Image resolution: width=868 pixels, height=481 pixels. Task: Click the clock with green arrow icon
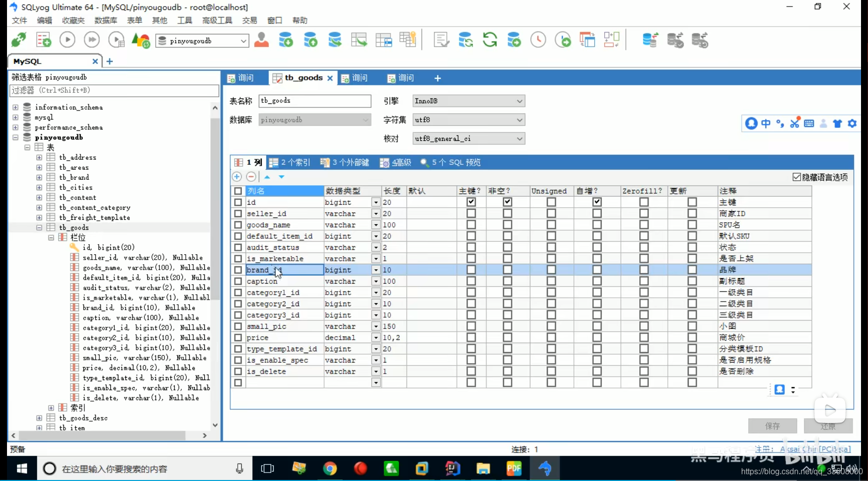pos(563,40)
